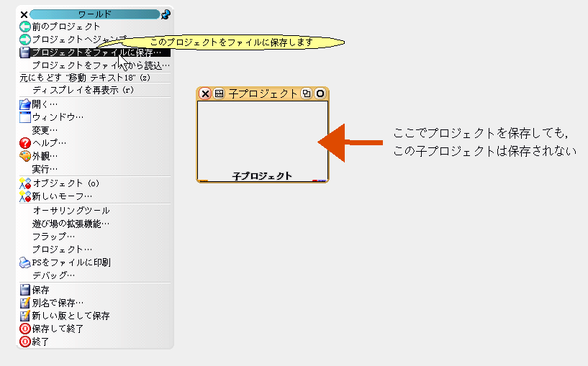Choose プロジェクトをファイルから読込 menu item

point(101,65)
